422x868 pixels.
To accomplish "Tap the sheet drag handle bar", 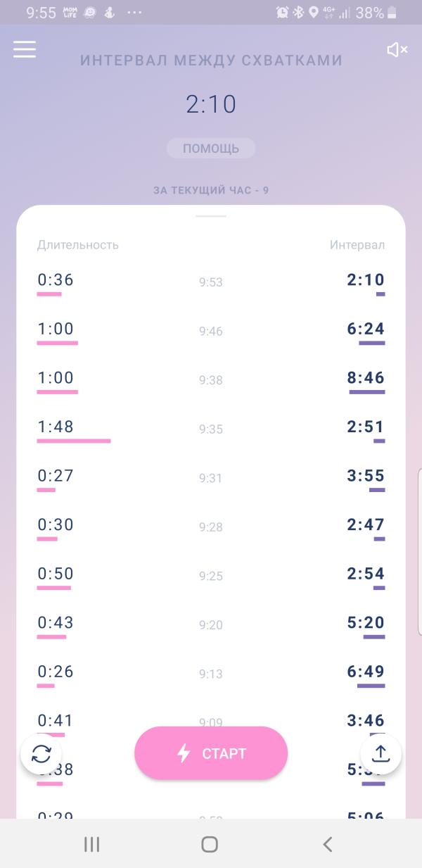I will 211,216.
